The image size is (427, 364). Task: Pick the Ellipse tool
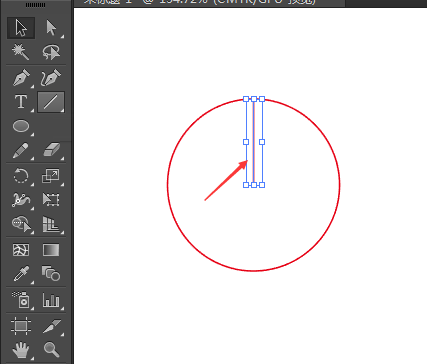point(21,126)
